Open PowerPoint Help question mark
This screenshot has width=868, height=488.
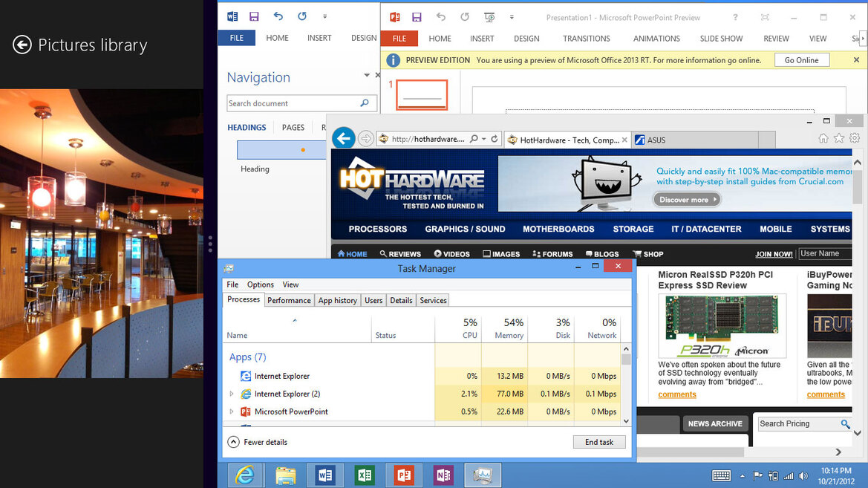[735, 17]
